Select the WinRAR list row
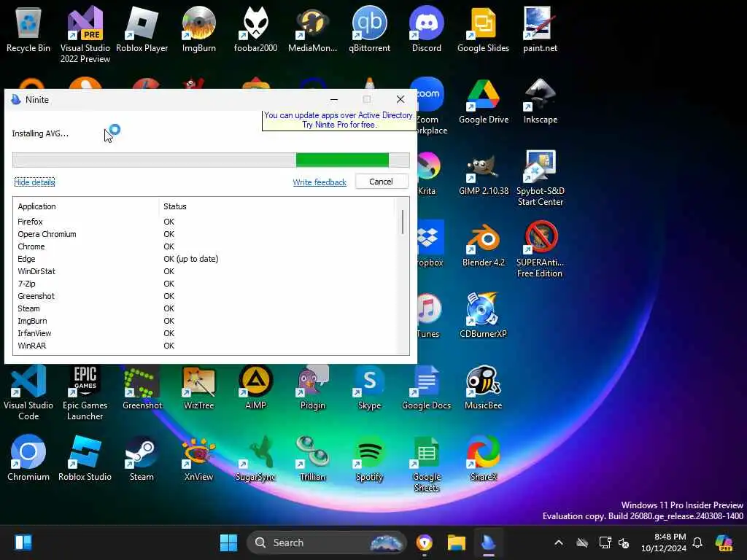747x560 pixels. coord(205,345)
